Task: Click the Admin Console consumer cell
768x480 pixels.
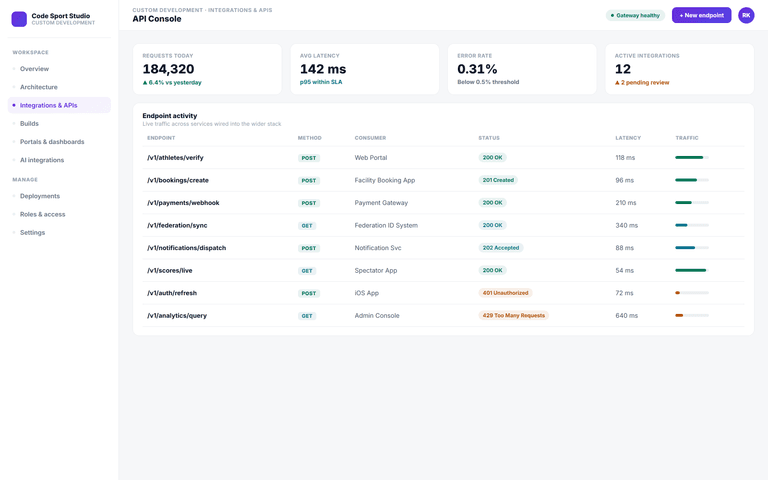Action: point(377,315)
